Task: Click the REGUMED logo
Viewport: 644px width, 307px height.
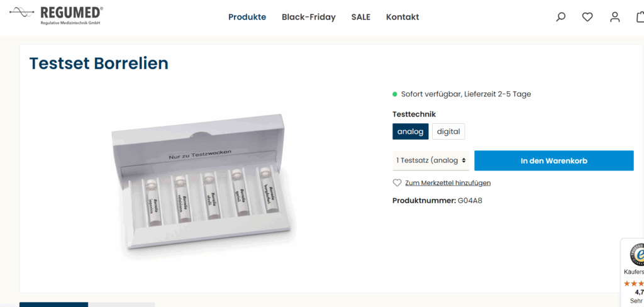Action: (57, 16)
